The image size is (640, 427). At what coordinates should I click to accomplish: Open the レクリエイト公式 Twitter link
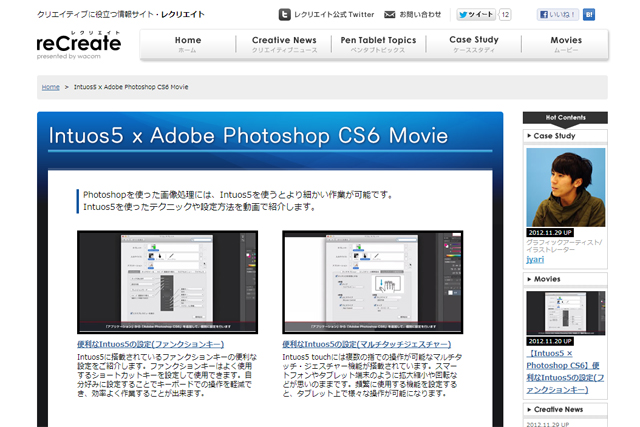334,15
